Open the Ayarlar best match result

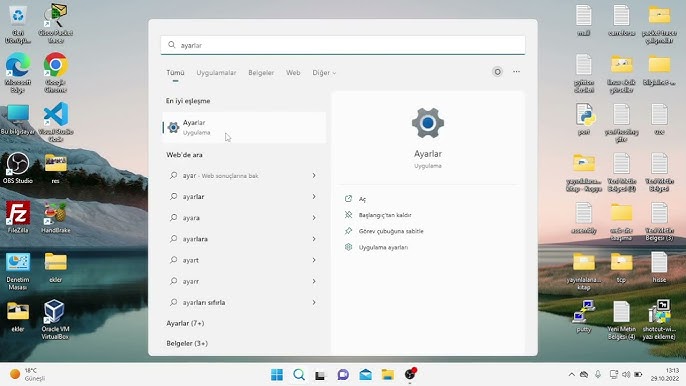(244, 127)
